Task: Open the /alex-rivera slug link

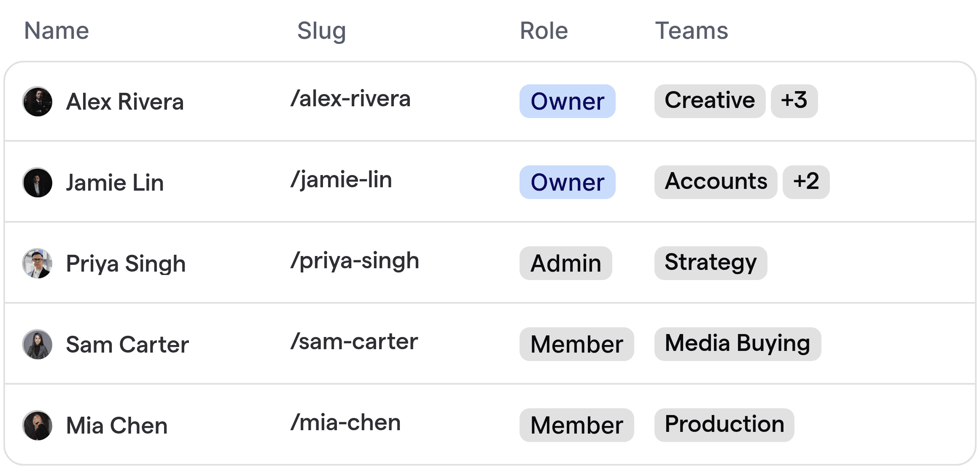Action: pyautogui.click(x=350, y=99)
